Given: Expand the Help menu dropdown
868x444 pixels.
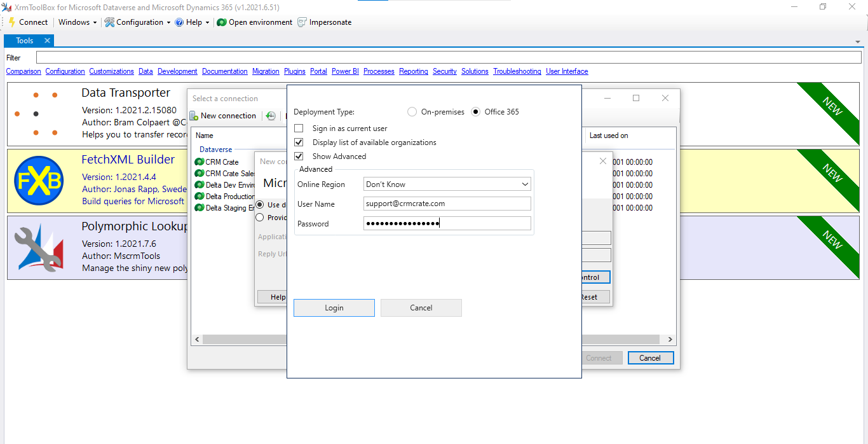Looking at the screenshot, I should tap(193, 22).
